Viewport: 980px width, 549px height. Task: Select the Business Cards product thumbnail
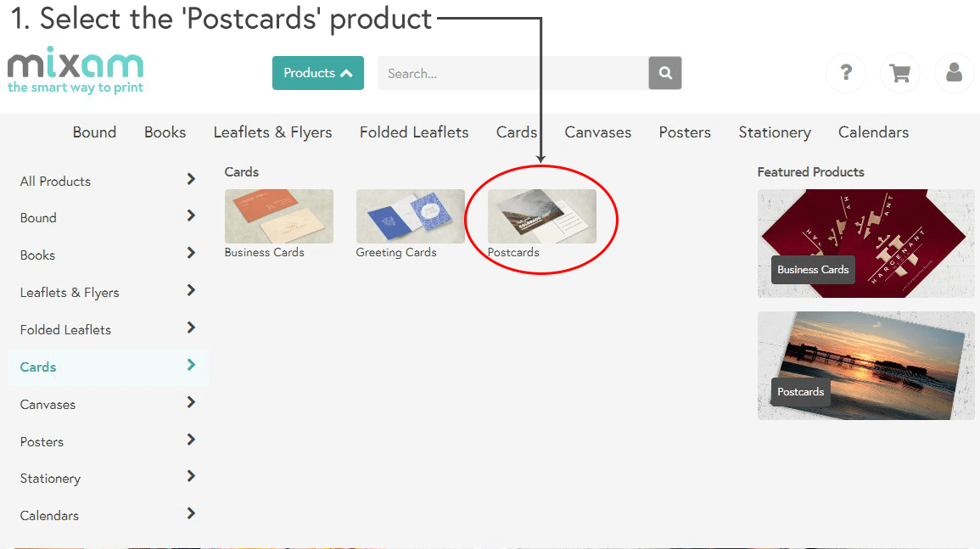point(278,216)
